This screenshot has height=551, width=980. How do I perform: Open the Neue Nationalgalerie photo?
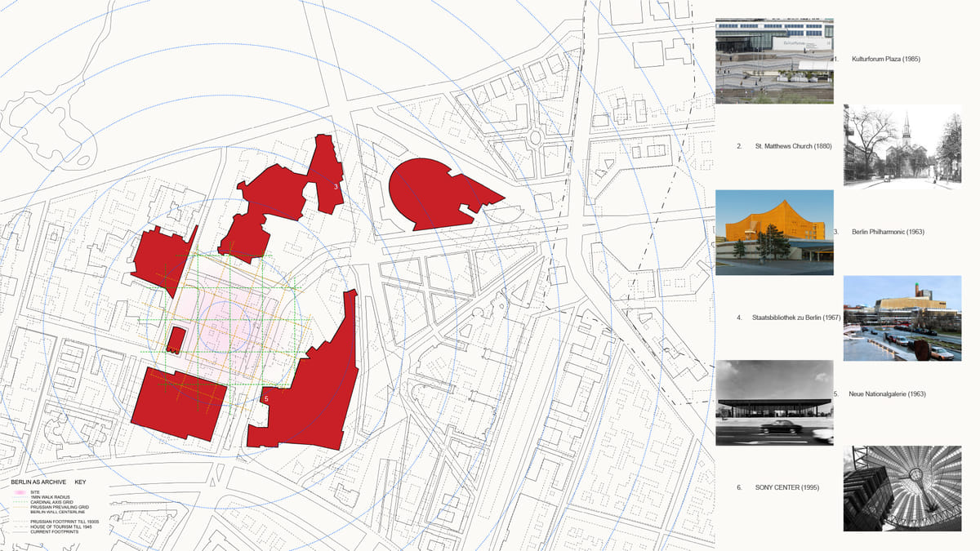tap(774, 402)
